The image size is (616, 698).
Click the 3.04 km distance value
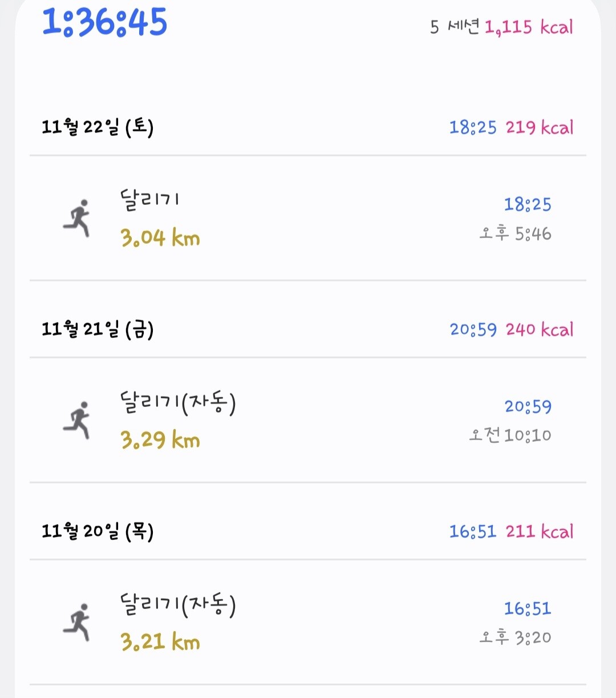(160, 238)
